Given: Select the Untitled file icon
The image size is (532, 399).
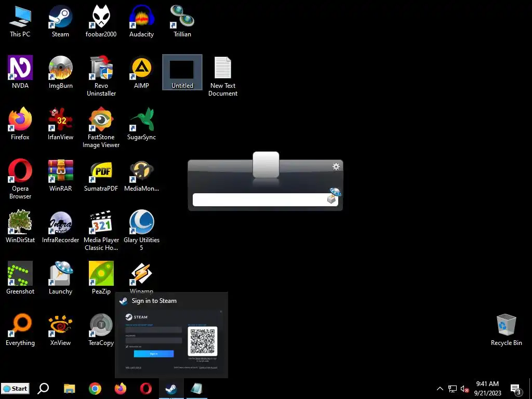Looking at the screenshot, I should click(182, 72).
